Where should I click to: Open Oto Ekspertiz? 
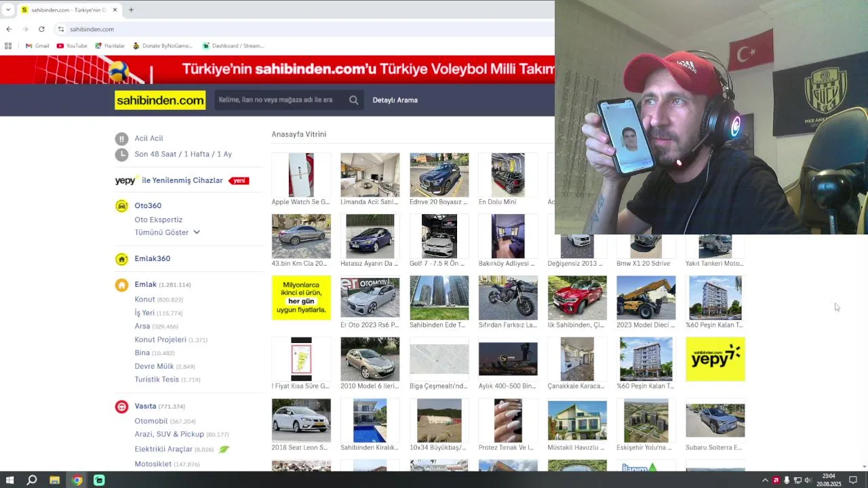pos(158,220)
